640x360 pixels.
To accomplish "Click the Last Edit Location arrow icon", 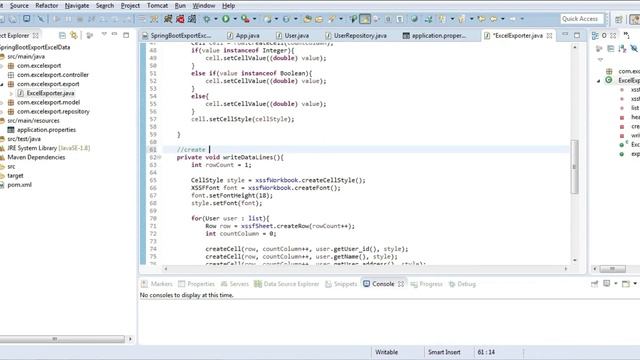I will pyautogui.click(x=482, y=19).
